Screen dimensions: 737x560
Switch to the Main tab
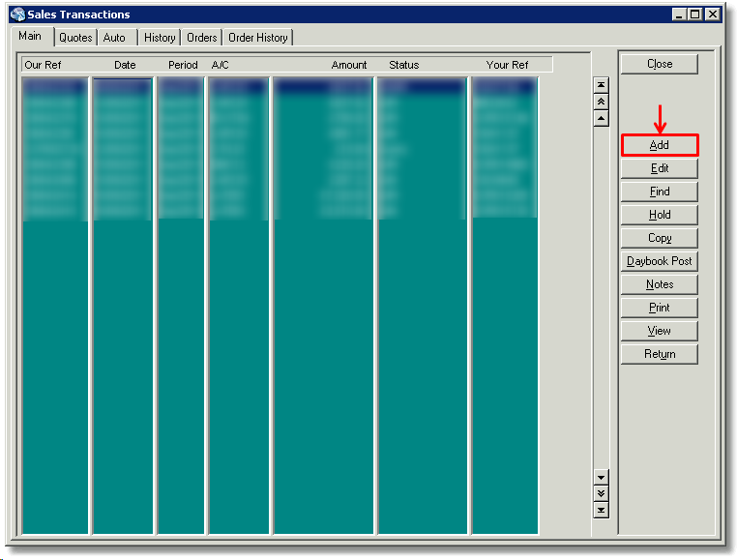31,36
